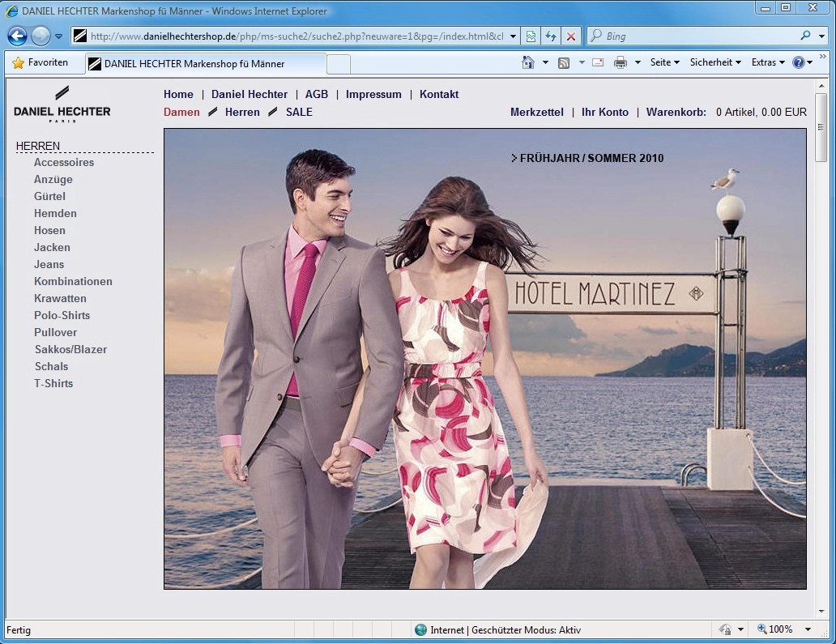Expand the zoom level dropdown arrow
Screen dimensions: 836x644
(x=808, y=629)
